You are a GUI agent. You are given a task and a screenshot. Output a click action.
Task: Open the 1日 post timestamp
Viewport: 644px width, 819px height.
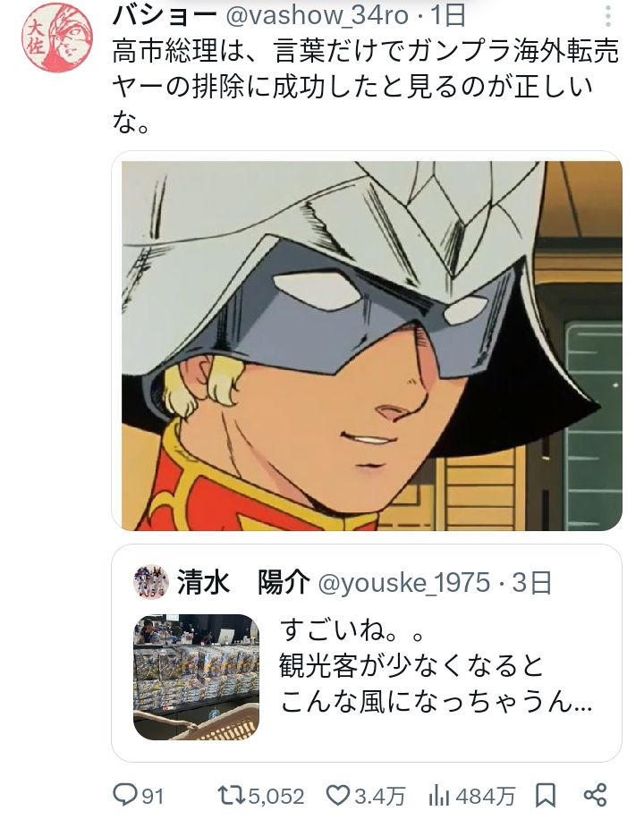(x=448, y=16)
